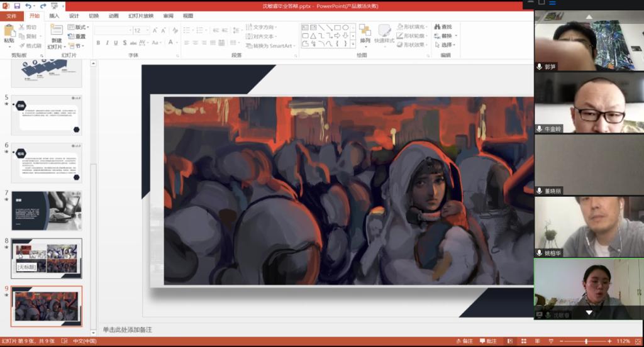Click the Format Painter (格式刷) icon
The image size is (644, 347).
coord(22,46)
